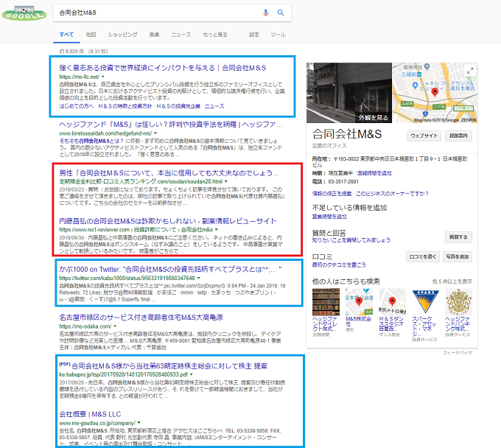Open the M&Sダンススタジオ map thumbnail

(393, 302)
